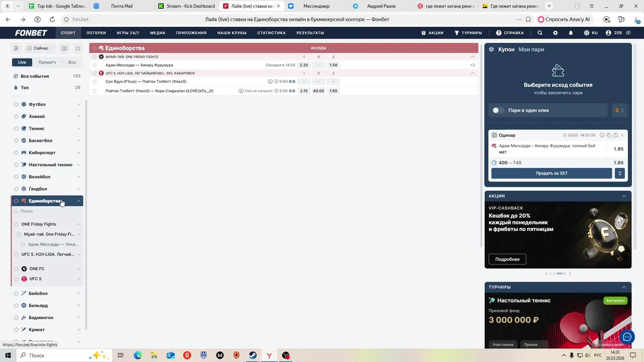Open Топ events list
Image resolution: width=644 pixels, height=362 pixels.
point(47,87)
